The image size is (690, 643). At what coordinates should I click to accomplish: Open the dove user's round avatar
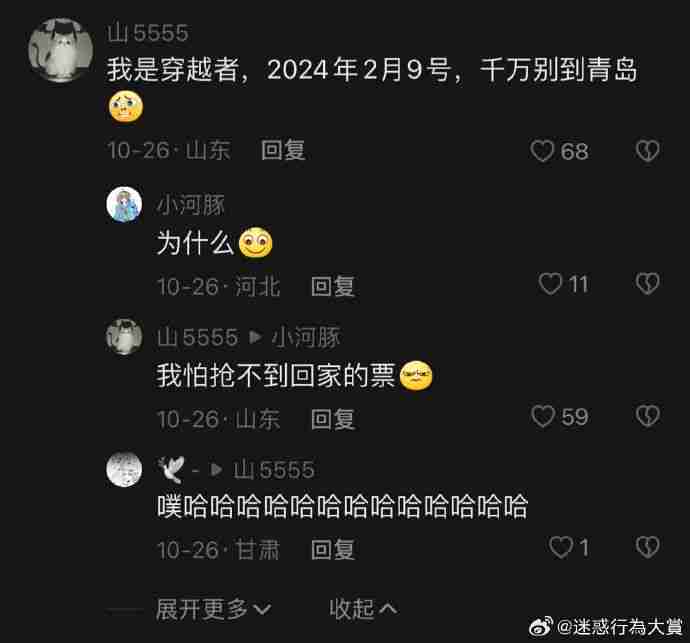(x=124, y=469)
